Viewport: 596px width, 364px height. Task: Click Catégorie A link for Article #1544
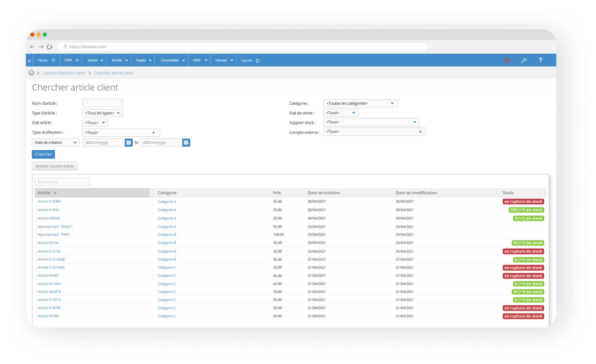[x=167, y=210]
